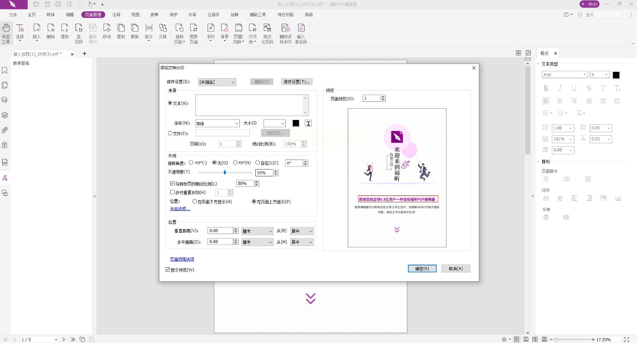The width and height of the screenshot is (644, 345).
Task: Select the 45° rotation radio button
Action: (x=235, y=163)
